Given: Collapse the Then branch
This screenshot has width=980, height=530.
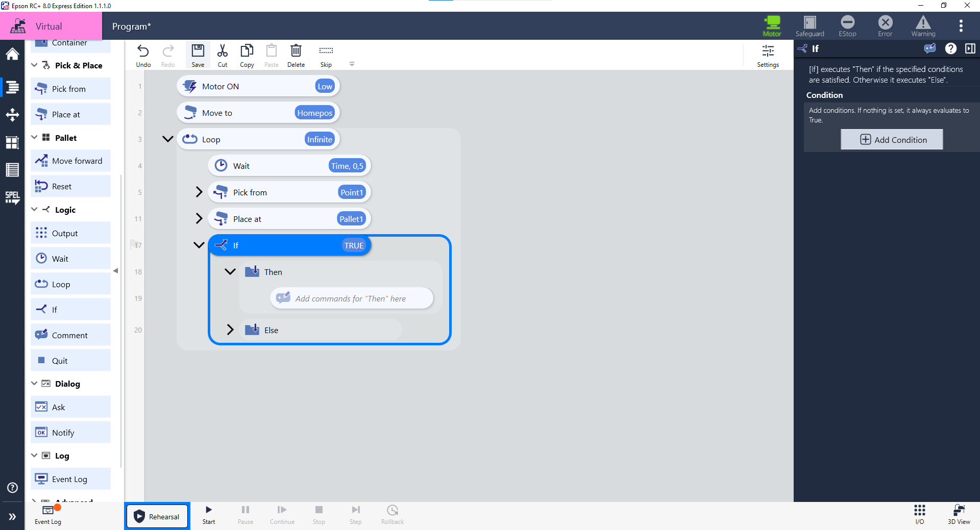Looking at the screenshot, I should click(230, 272).
